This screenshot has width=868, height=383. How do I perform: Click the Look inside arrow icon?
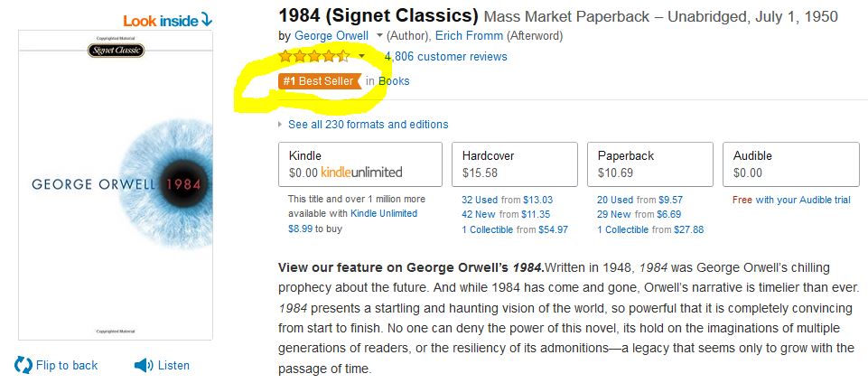click(x=206, y=19)
